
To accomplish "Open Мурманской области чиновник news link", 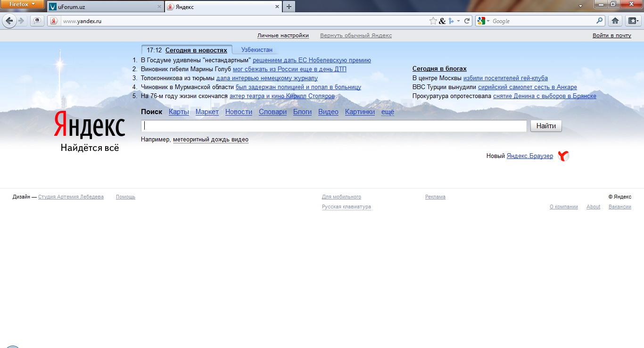I will (x=298, y=87).
